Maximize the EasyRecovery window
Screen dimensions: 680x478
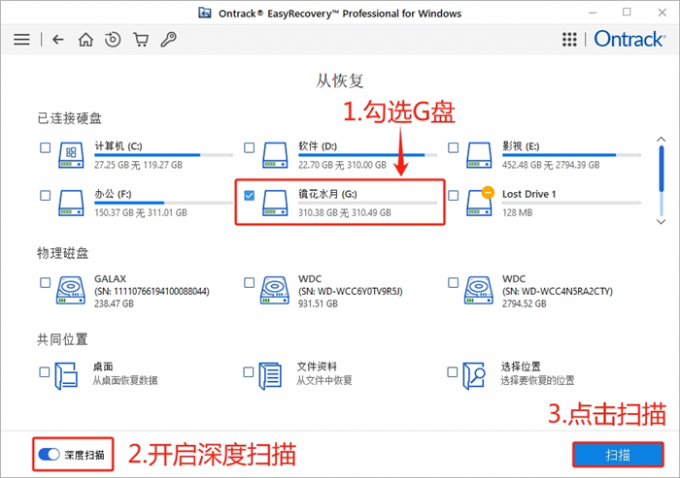coord(627,12)
